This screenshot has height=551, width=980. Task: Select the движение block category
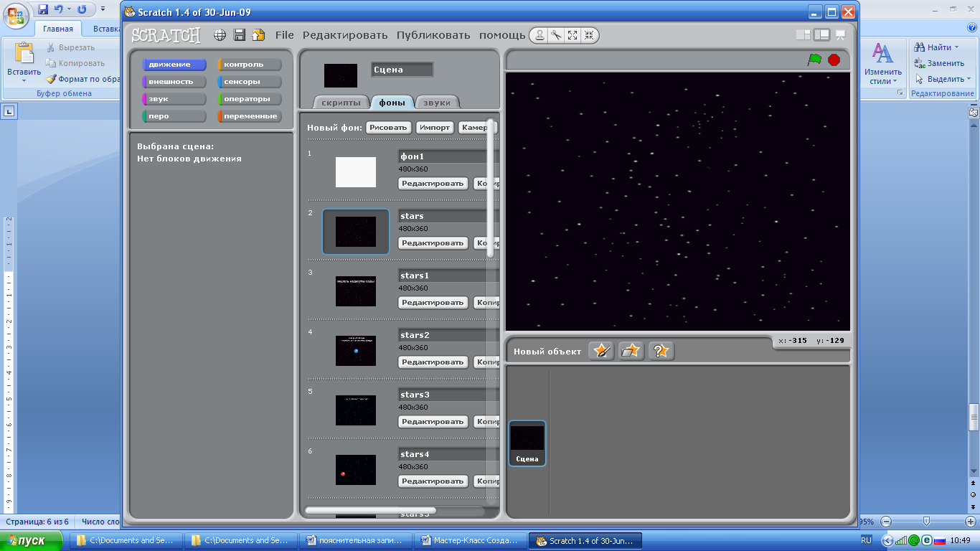(x=174, y=65)
